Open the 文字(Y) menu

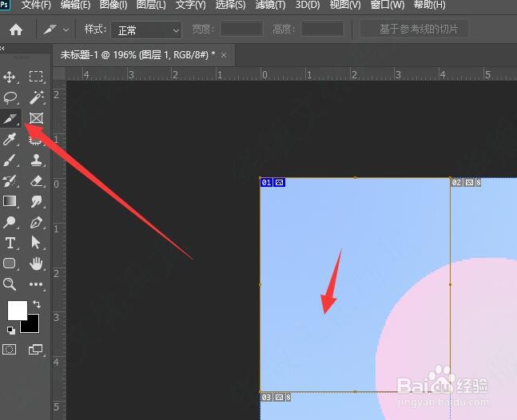(x=190, y=6)
